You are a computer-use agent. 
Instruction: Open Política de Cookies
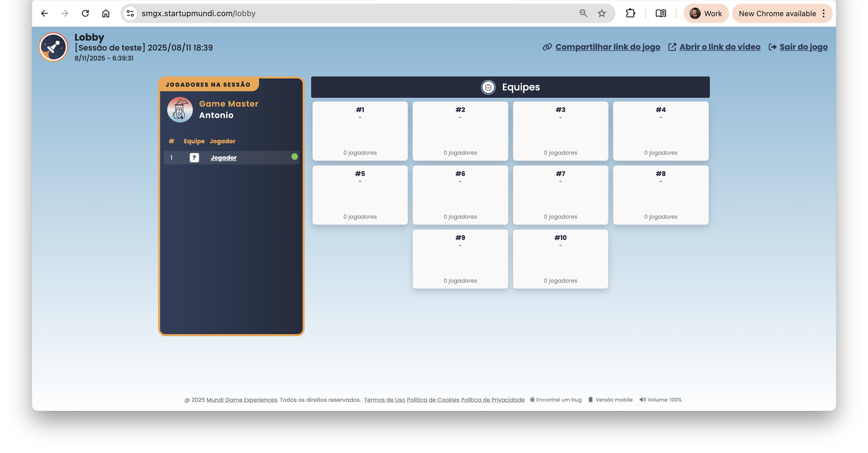tap(433, 400)
